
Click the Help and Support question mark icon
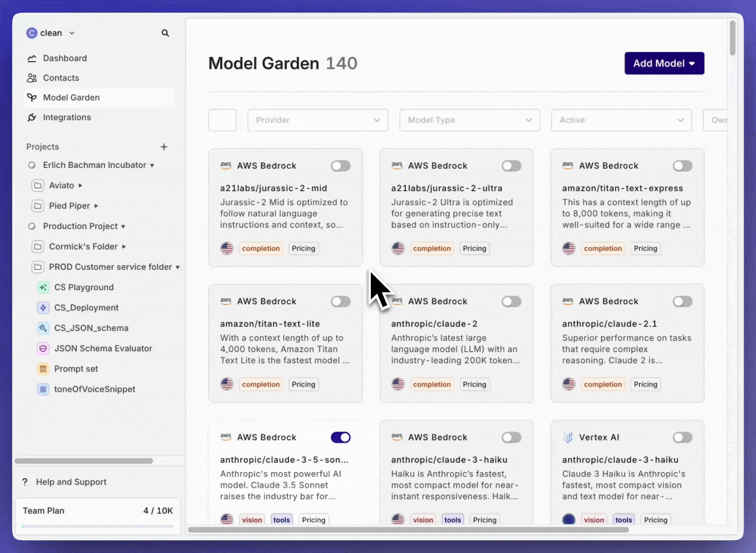[25, 482]
